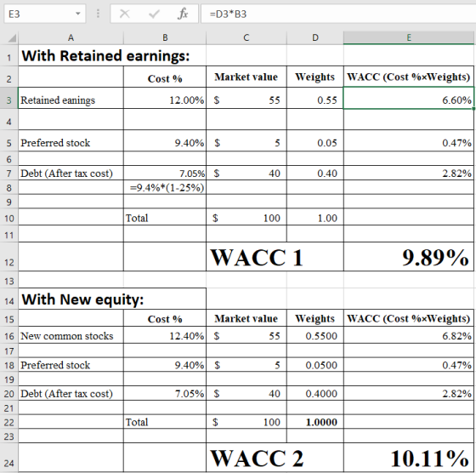Click the 0.55 weight cell

tap(315, 98)
